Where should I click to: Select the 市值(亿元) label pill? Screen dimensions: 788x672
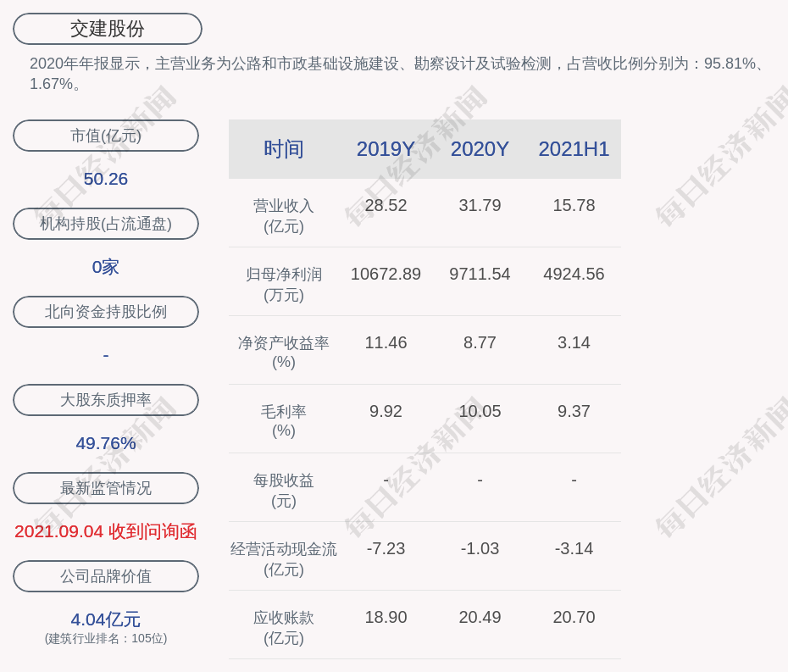tap(106, 136)
